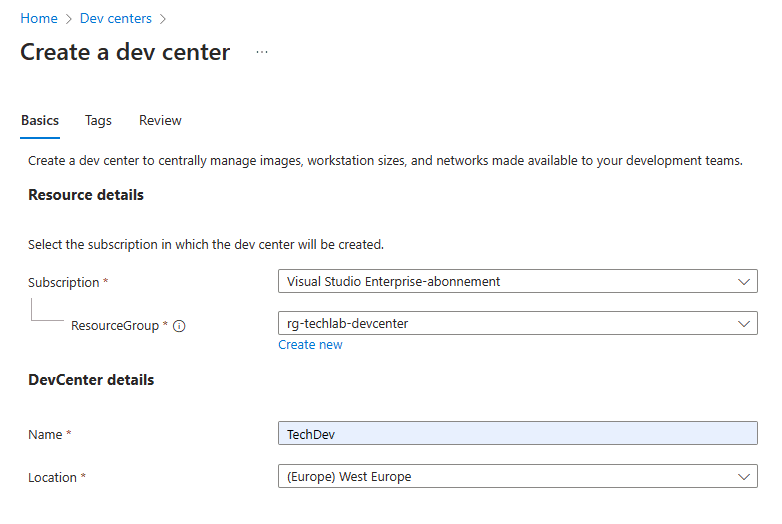Click the Create a dev center title
This screenshot has width=782, height=524.
(x=125, y=52)
